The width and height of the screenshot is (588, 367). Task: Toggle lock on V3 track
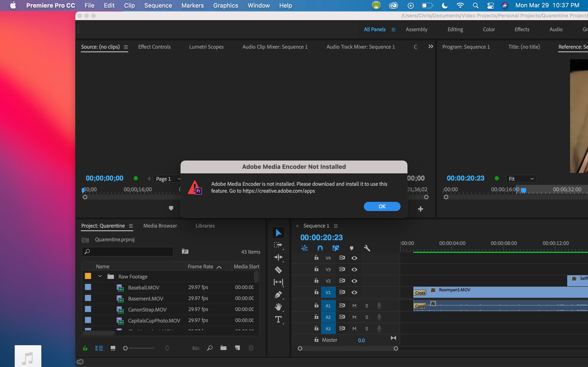(316, 269)
